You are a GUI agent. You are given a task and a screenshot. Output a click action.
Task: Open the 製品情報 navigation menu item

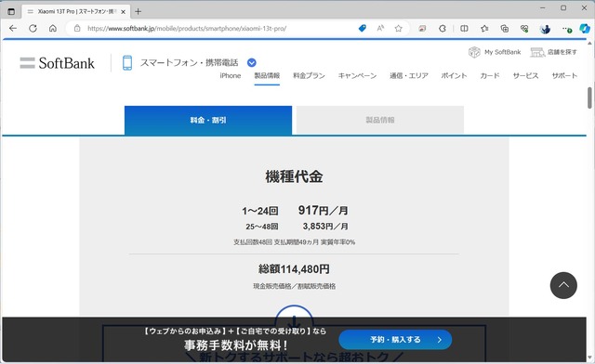(267, 76)
